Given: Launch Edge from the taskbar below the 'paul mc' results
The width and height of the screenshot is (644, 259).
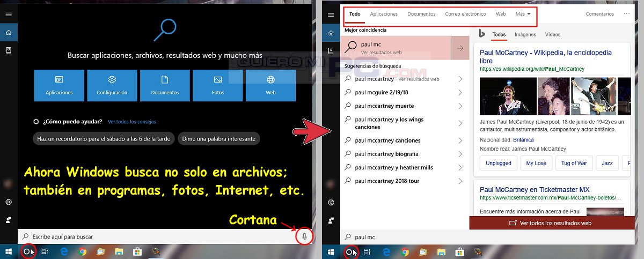Looking at the screenshot, I should point(386,251).
